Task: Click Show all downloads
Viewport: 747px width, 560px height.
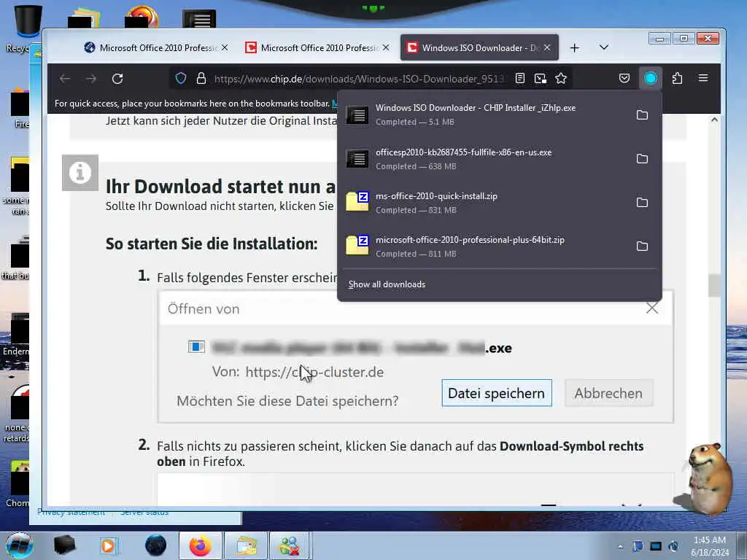Action: (x=387, y=284)
